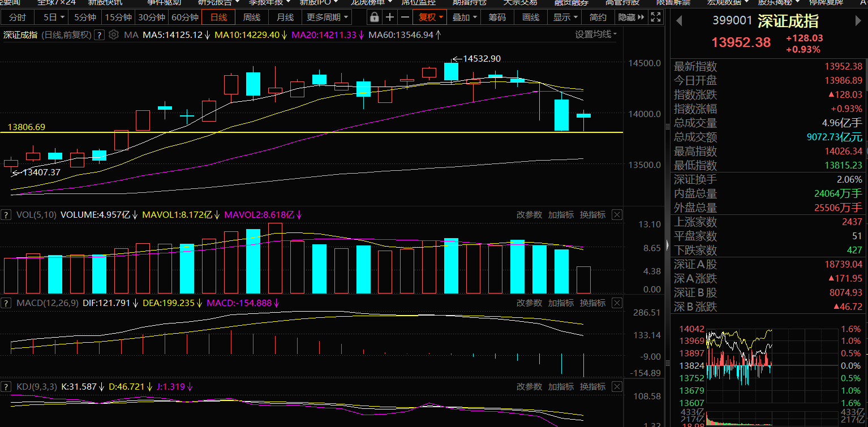Select the 15分钟 period
This screenshot has height=427, width=868.
click(x=118, y=17)
